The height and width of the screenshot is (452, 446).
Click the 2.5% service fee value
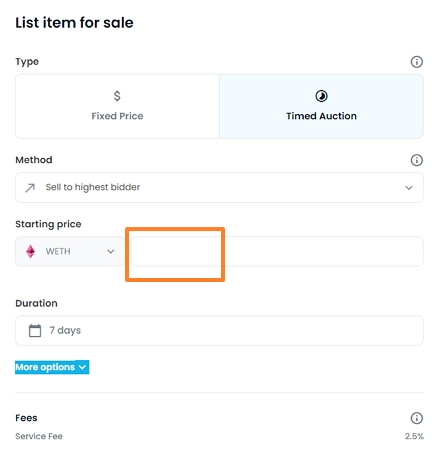click(414, 436)
